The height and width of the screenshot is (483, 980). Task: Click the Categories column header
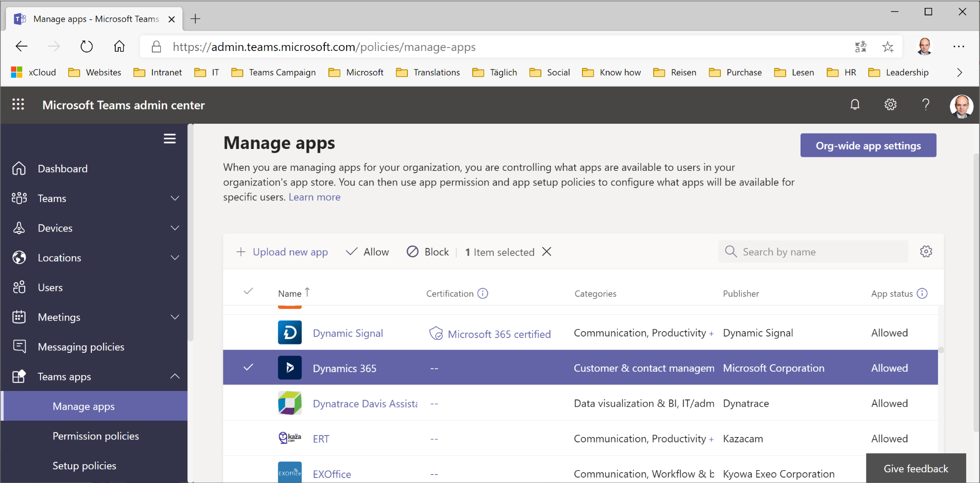pyautogui.click(x=595, y=293)
